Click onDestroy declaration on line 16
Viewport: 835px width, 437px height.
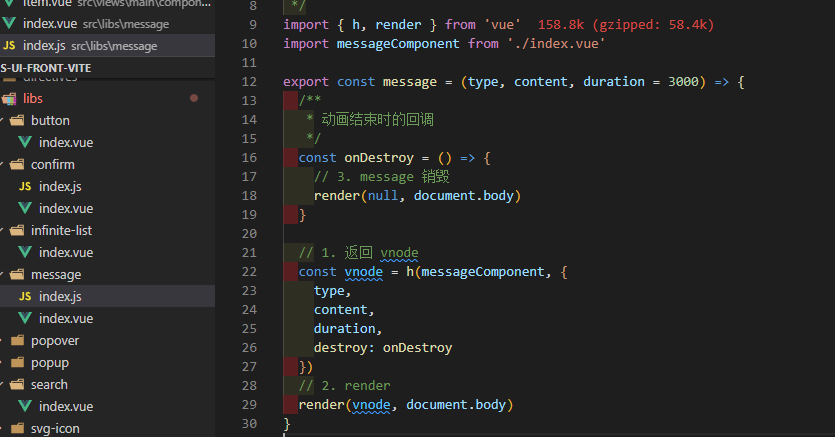click(379, 158)
